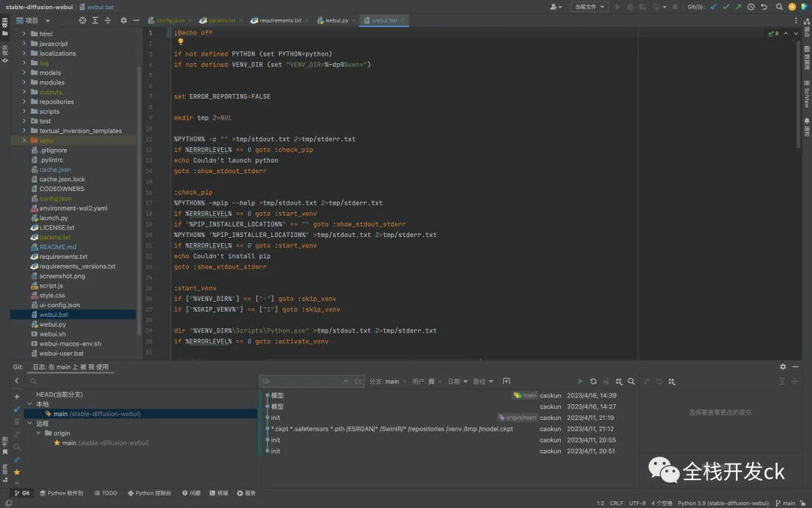Click the Git push arrow icon
The image size is (812, 508).
coord(738,7)
